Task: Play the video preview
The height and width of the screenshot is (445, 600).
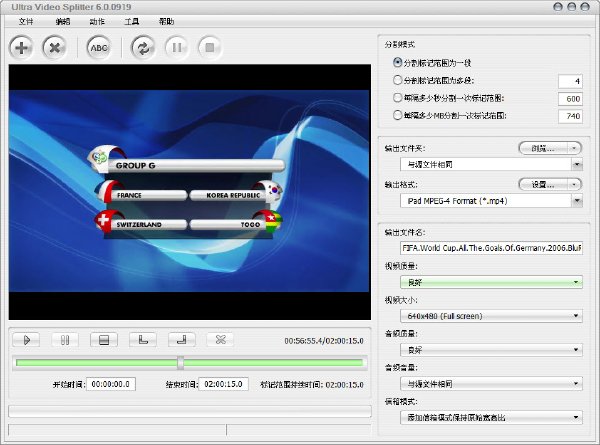Action: [x=26, y=340]
